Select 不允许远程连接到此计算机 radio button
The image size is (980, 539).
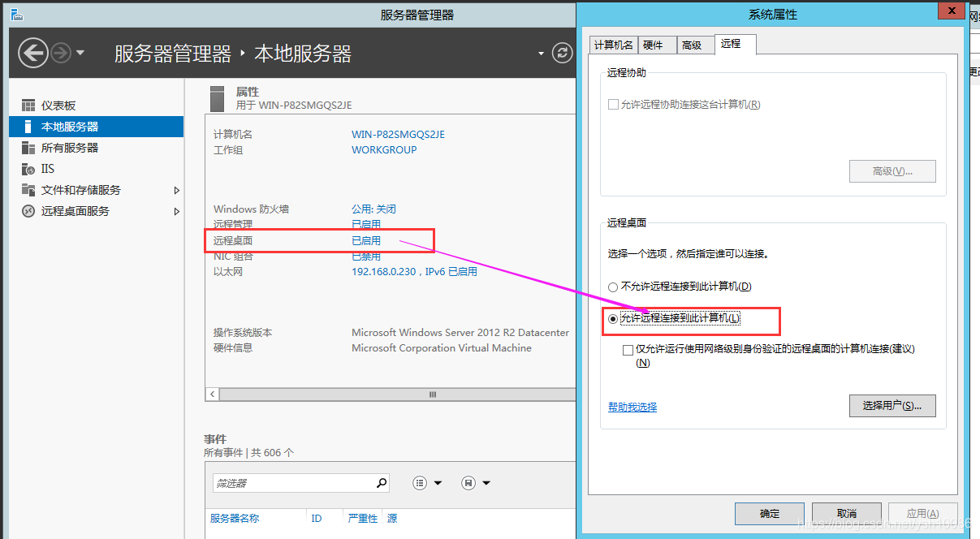click(613, 287)
